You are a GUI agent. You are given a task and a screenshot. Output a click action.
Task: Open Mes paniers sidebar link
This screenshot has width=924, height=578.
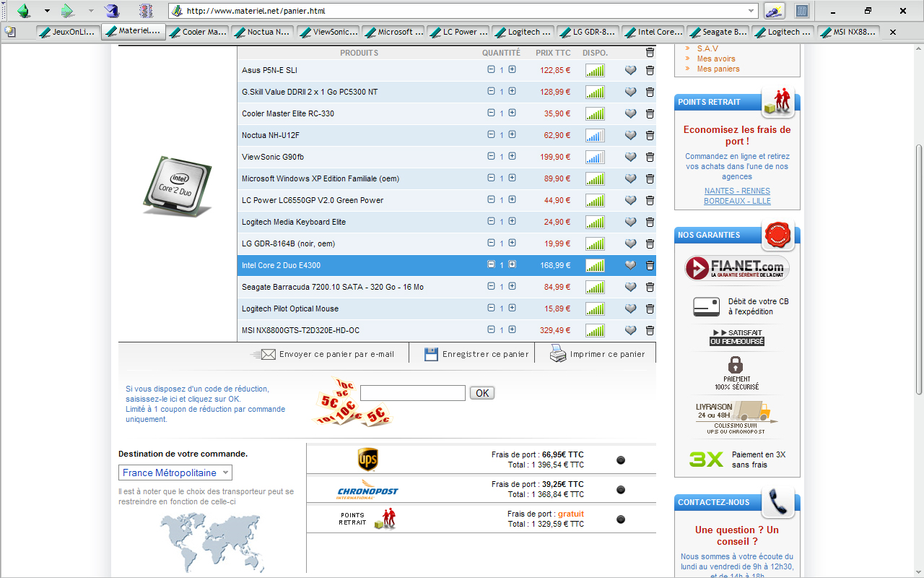tap(718, 69)
